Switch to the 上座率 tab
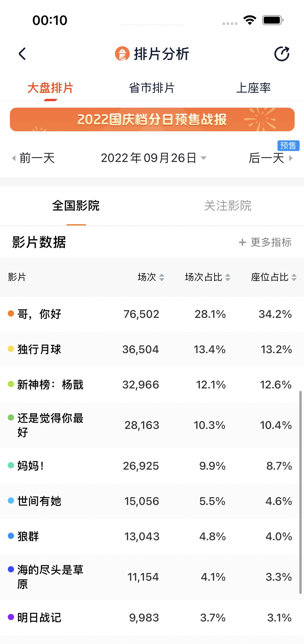 [x=254, y=88]
